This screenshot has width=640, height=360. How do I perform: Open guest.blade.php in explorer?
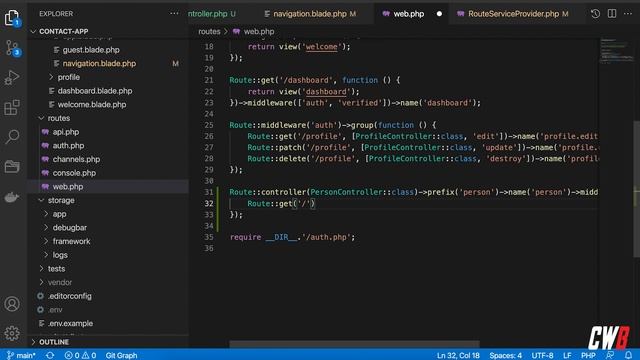click(x=91, y=50)
